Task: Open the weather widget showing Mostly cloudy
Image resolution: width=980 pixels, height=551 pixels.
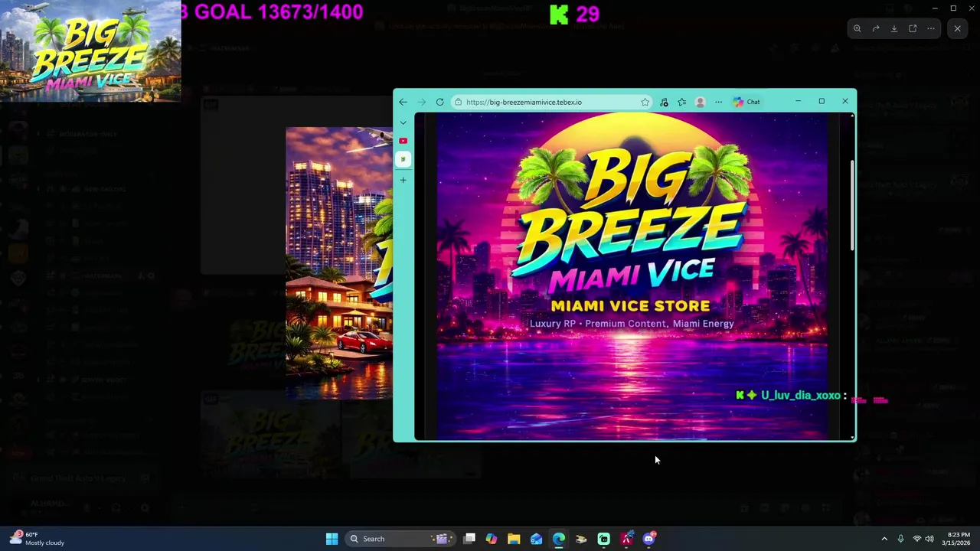Action: tap(37, 539)
